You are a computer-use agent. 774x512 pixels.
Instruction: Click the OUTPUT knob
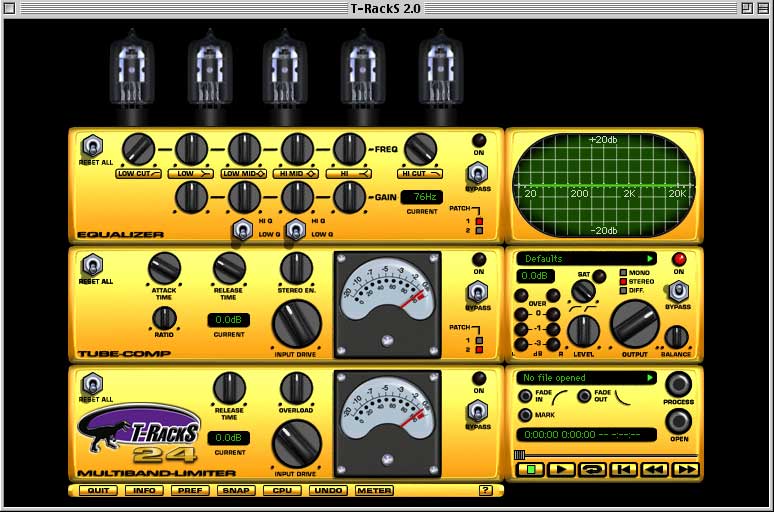tap(635, 324)
